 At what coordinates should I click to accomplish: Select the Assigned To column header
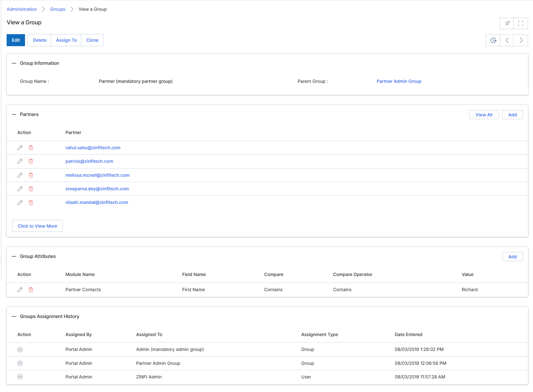(x=149, y=334)
